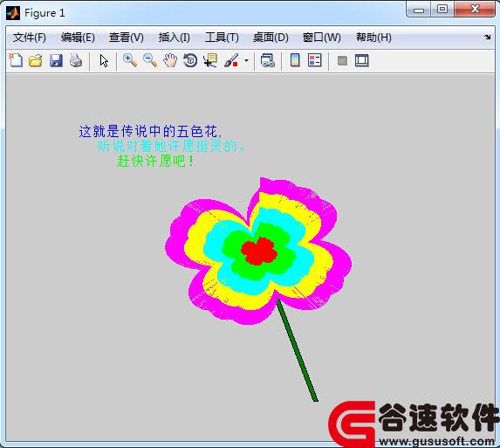Viewport: 500px width, 448px height.
Task: Print the figure using the printer icon
Action: (76, 60)
